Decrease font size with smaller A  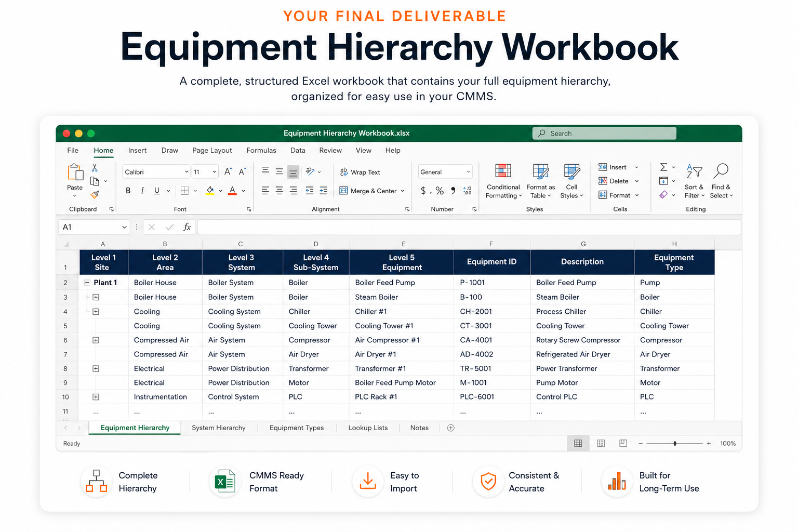click(x=243, y=171)
